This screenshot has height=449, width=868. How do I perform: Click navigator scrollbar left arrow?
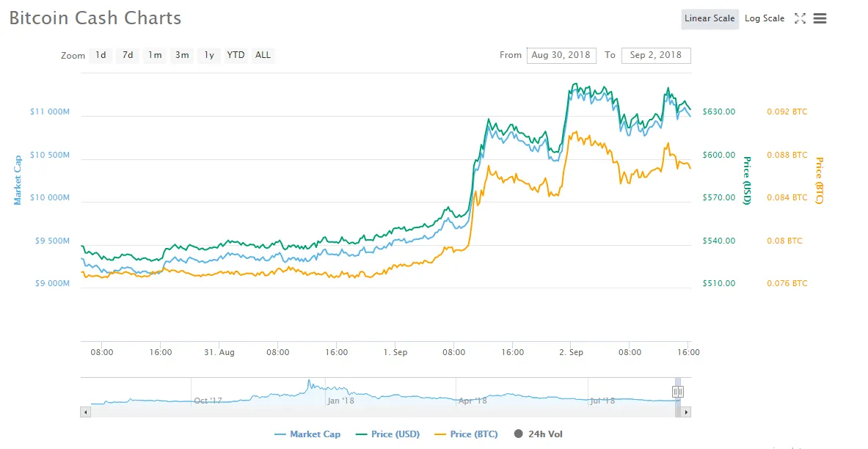85,412
